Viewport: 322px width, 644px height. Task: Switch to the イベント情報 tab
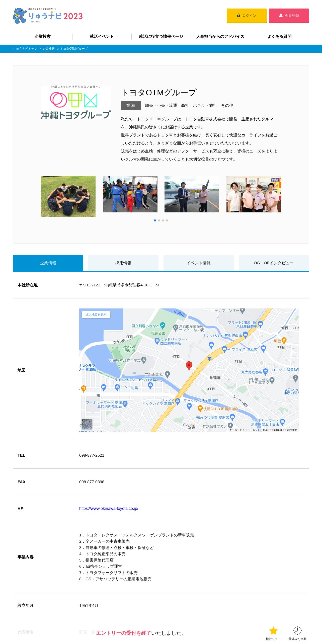tap(199, 263)
